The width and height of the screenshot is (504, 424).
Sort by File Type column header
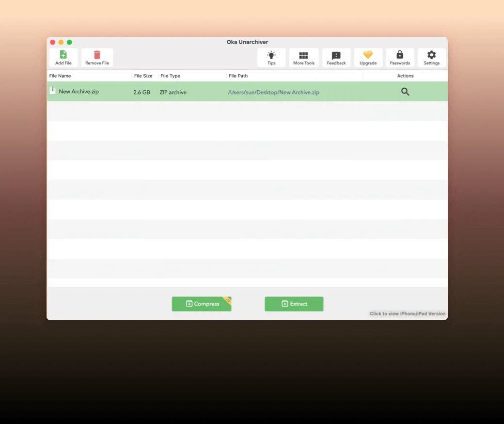click(170, 76)
